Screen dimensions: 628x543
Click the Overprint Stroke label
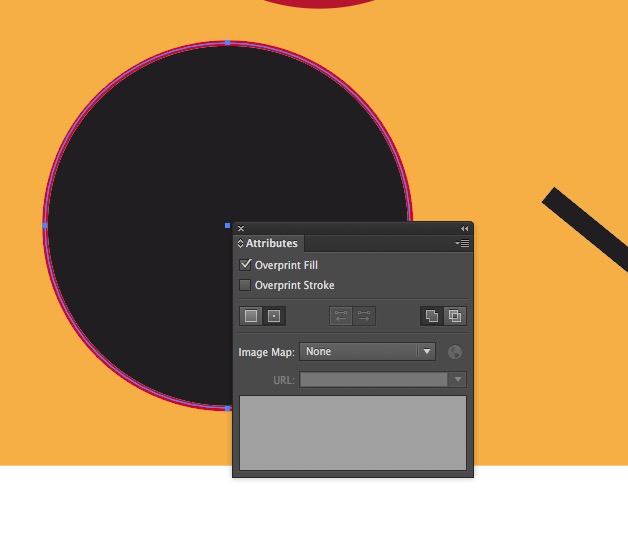[x=294, y=285]
